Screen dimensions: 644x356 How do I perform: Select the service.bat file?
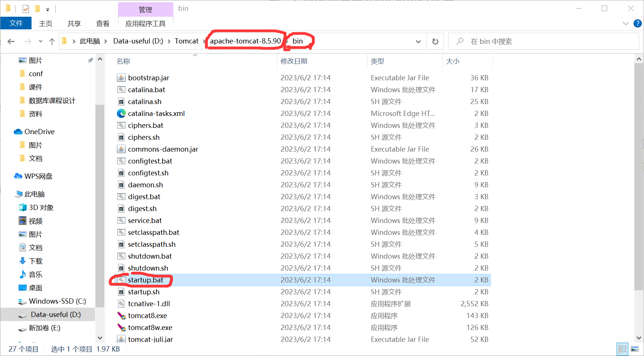pyautogui.click(x=145, y=220)
